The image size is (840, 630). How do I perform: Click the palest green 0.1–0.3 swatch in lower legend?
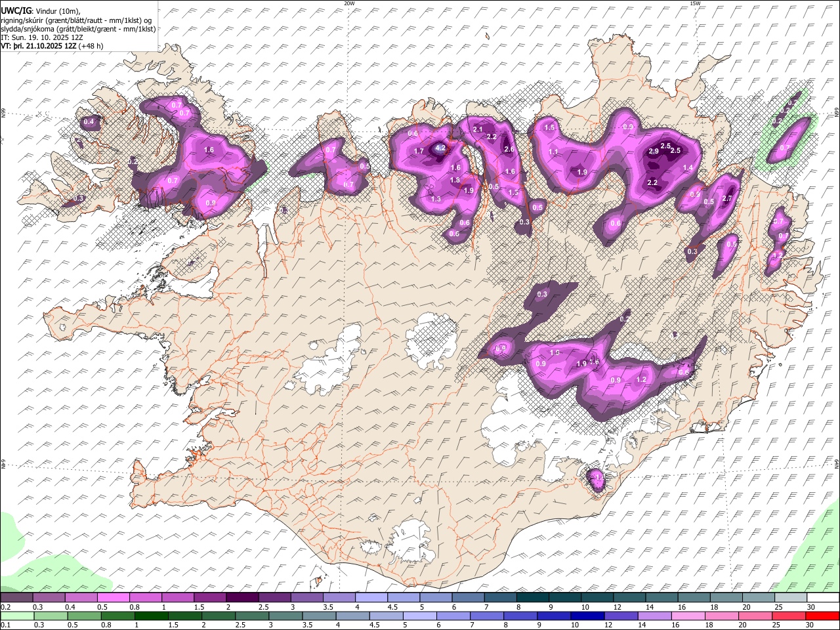click(16, 616)
